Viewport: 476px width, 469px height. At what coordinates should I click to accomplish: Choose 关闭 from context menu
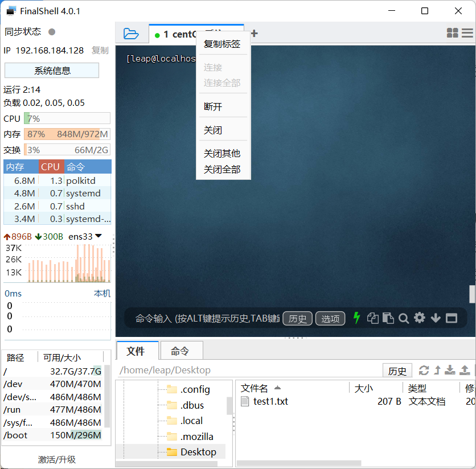click(222, 130)
